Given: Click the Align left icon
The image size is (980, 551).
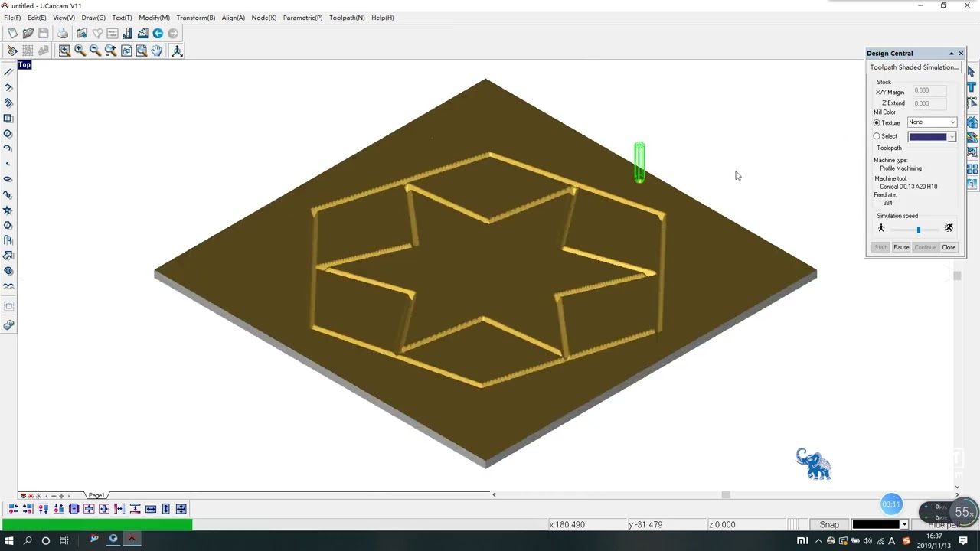Looking at the screenshot, I should 13,509.
